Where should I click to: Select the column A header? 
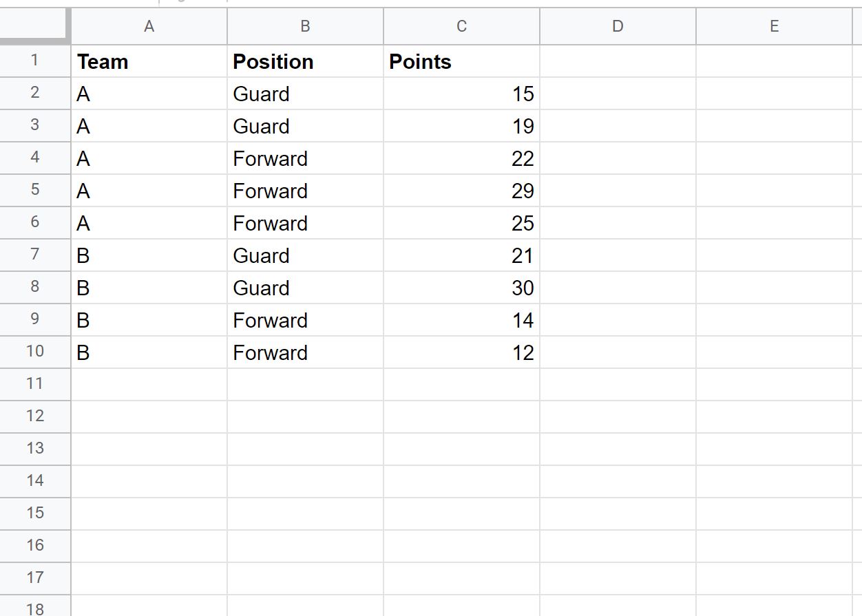(149, 26)
